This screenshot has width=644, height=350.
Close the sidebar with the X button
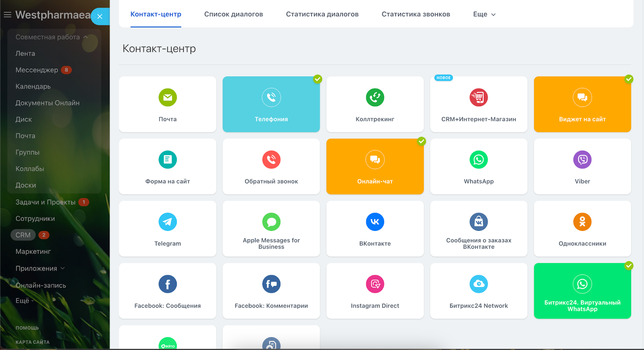[100, 16]
